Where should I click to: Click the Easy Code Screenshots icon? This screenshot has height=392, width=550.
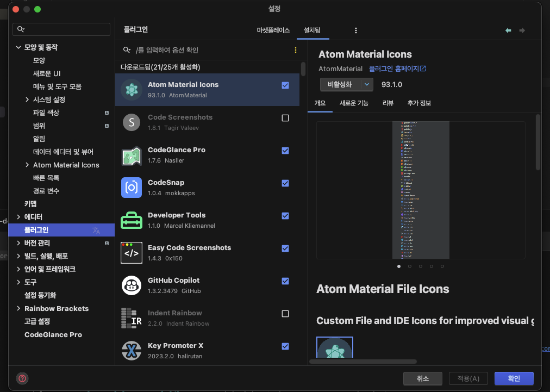tap(132, 253)
